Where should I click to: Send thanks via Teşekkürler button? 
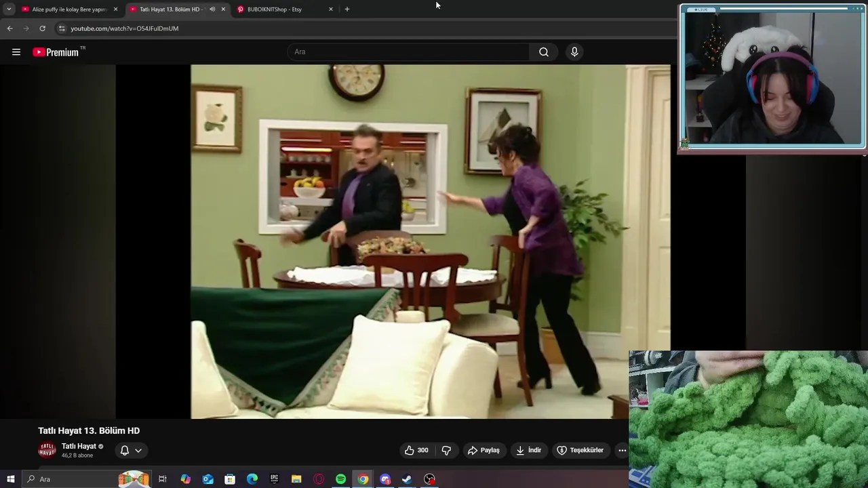pos(580,450)
